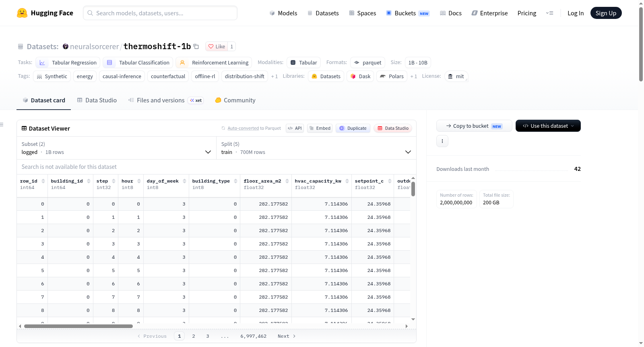Go to page 2 of rows

point(194,336)
